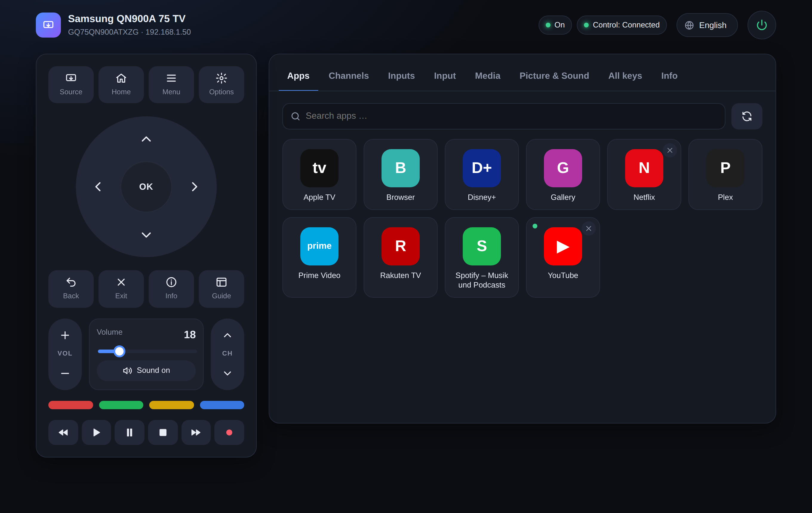The height and width of the screenshot is (513, 812).
Task: Open the Picture & Sound tab
Action: point(554,76)
